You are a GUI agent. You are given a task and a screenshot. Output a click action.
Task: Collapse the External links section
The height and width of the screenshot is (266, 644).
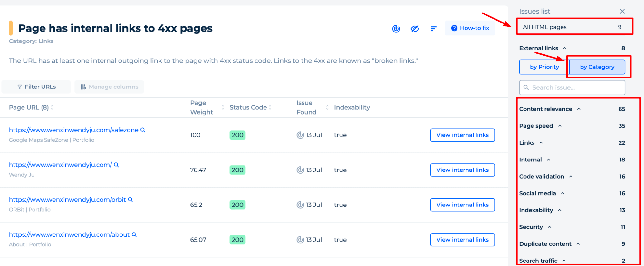coord(564,48)
